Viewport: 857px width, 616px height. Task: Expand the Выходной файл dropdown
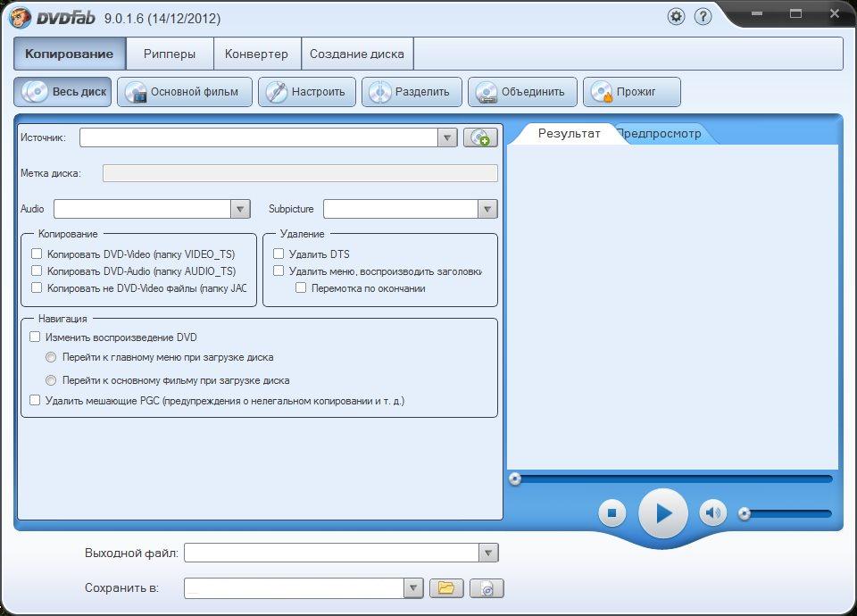488,553
